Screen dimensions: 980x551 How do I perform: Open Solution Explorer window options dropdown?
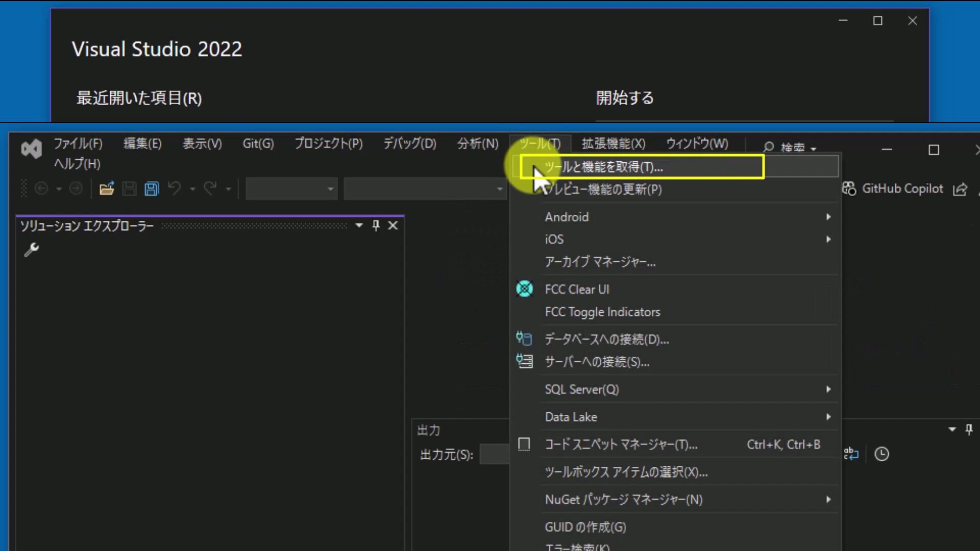pos(359,226)
